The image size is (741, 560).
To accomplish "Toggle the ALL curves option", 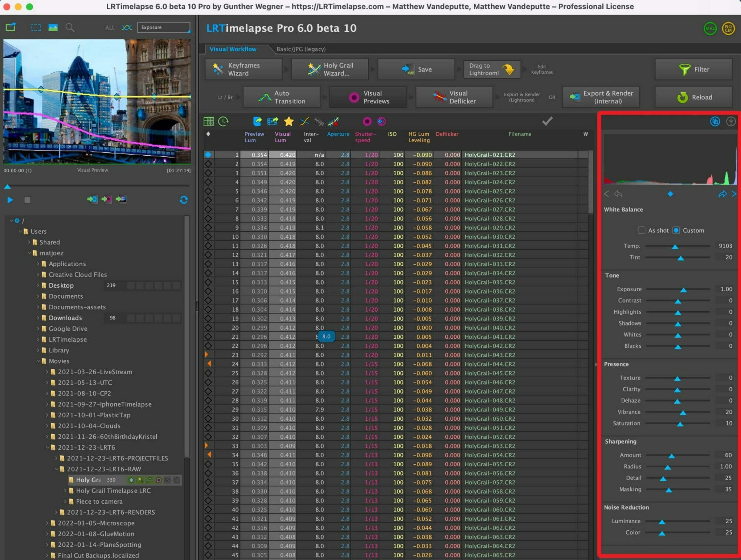I will pos(110,28).
